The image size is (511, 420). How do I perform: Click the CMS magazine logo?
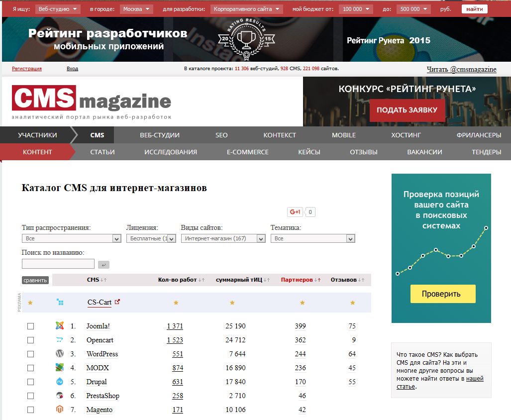tap(92, 103)
